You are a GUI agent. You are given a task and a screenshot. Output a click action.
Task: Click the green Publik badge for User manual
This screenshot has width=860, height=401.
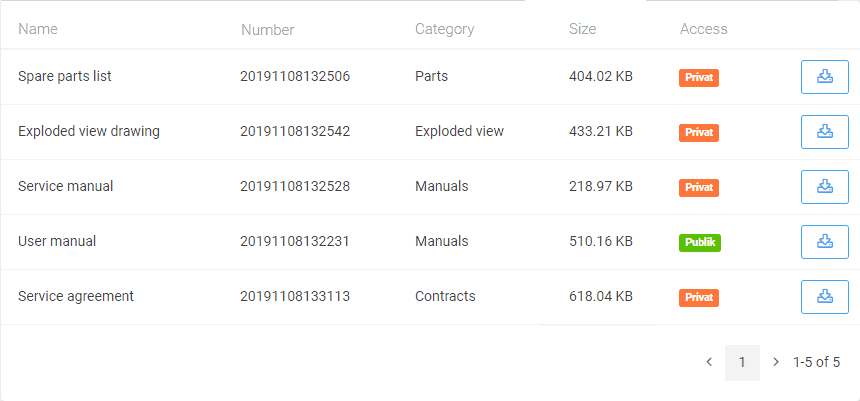[700, 242]
